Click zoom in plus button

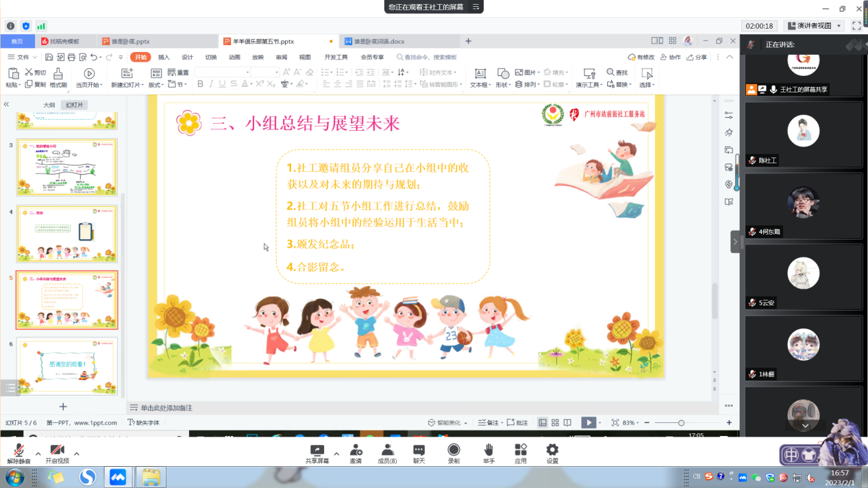coord(729,423)
